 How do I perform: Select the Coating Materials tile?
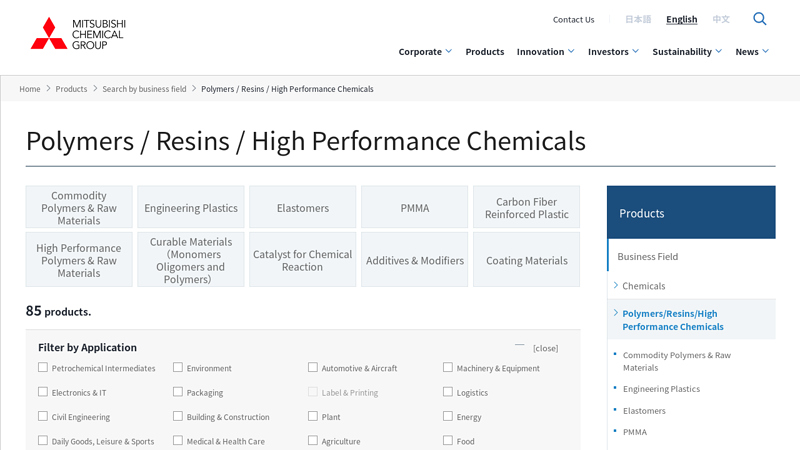[x=527, y=260]
